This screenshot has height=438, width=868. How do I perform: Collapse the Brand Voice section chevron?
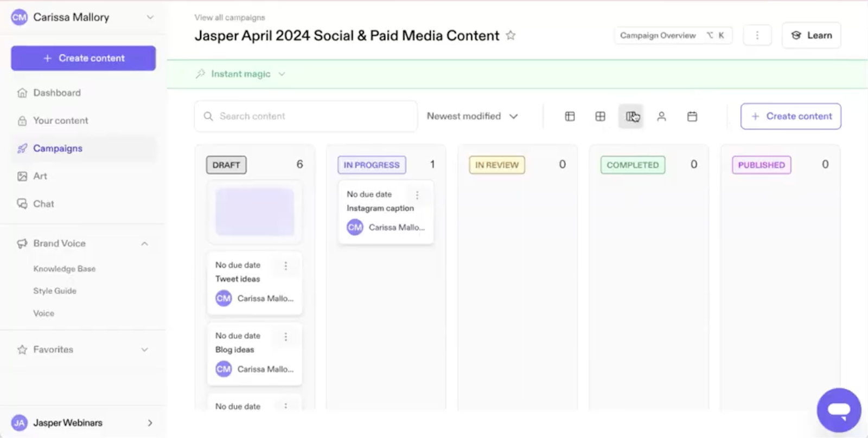pos(145,243)
